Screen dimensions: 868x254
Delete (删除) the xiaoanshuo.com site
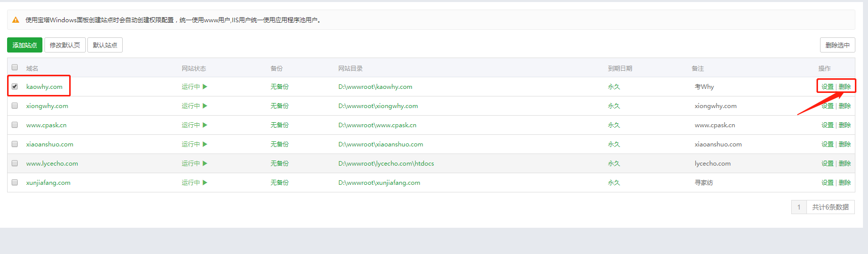[x=845, y=144]
